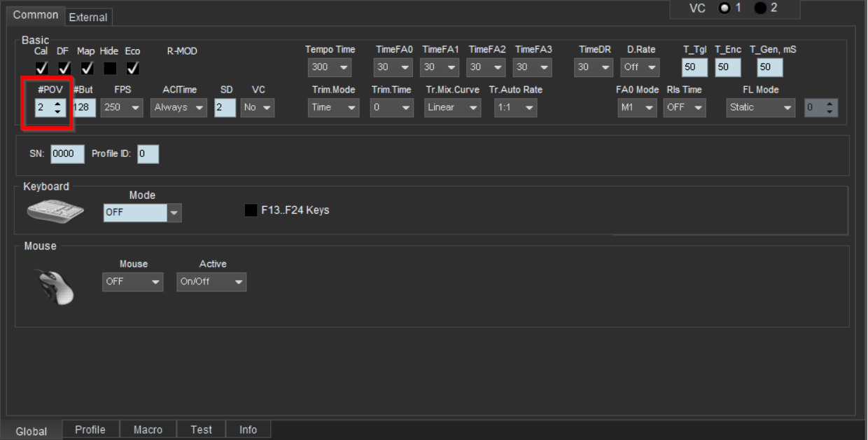Image resolution: width=868 pixels, height=440 pixels.
Task: Open the TimeFA1 dropdown
Action: (440, 67)
